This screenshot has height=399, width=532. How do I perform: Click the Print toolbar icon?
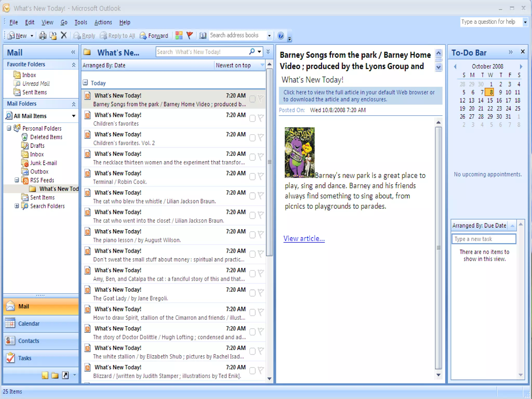(43, 36)
